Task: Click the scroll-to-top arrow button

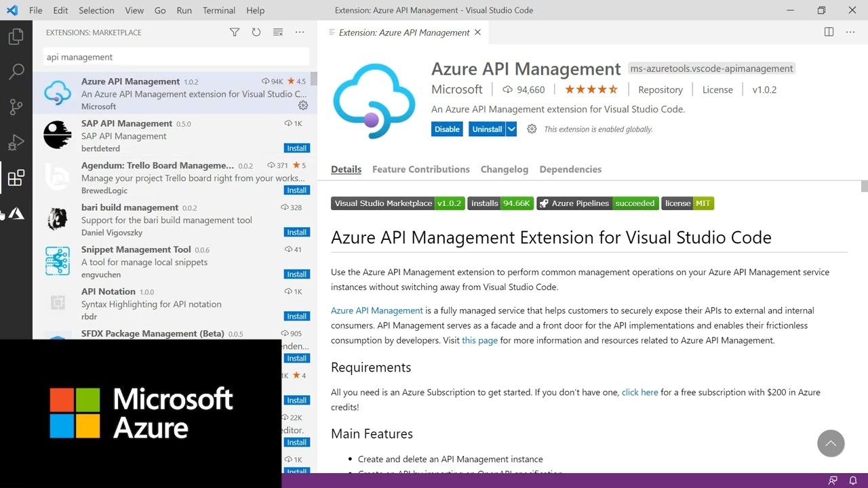Action: (x=831, y=444)
